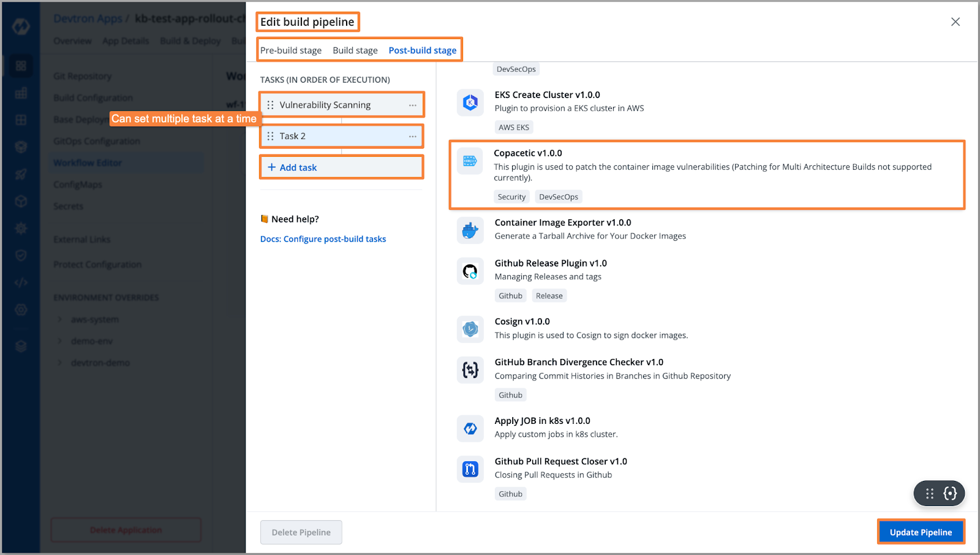Click drag handle icon of Task 2

pyautogui.click(x=270, y=136)
